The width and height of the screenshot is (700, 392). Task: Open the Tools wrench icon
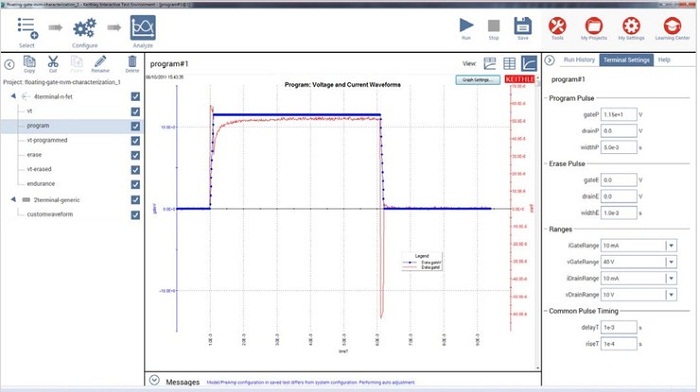(557, 26)
